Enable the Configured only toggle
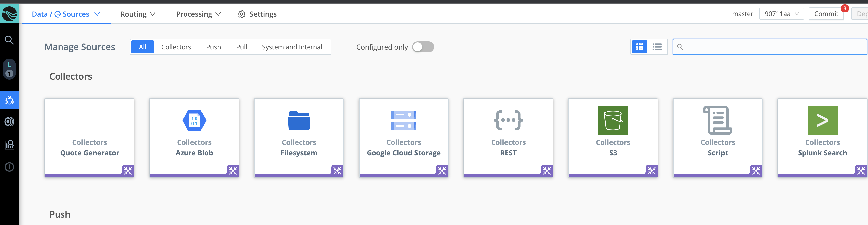 click(423, 47)
